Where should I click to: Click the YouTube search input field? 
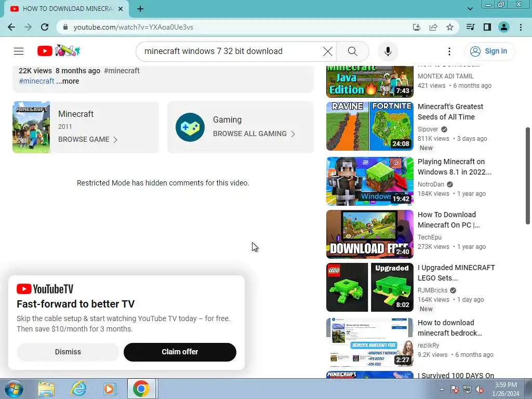[231, 51]
